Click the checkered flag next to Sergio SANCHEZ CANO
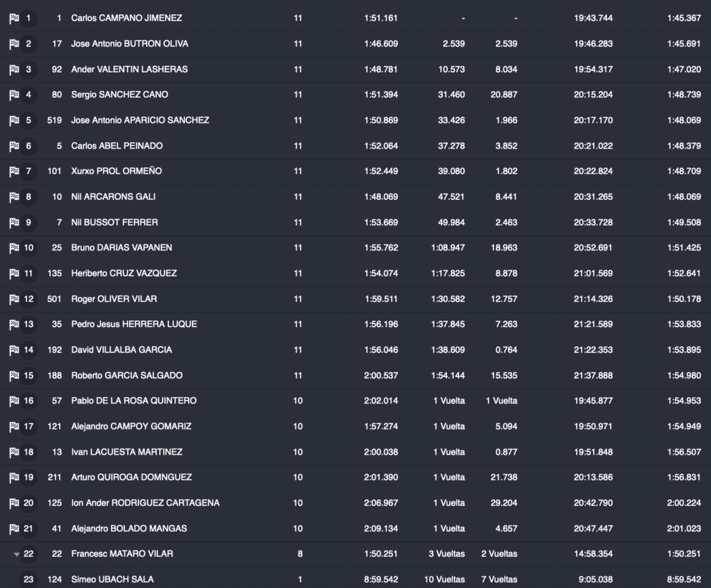The height and width of the screenshot is (588, 711). click(14, 94)
